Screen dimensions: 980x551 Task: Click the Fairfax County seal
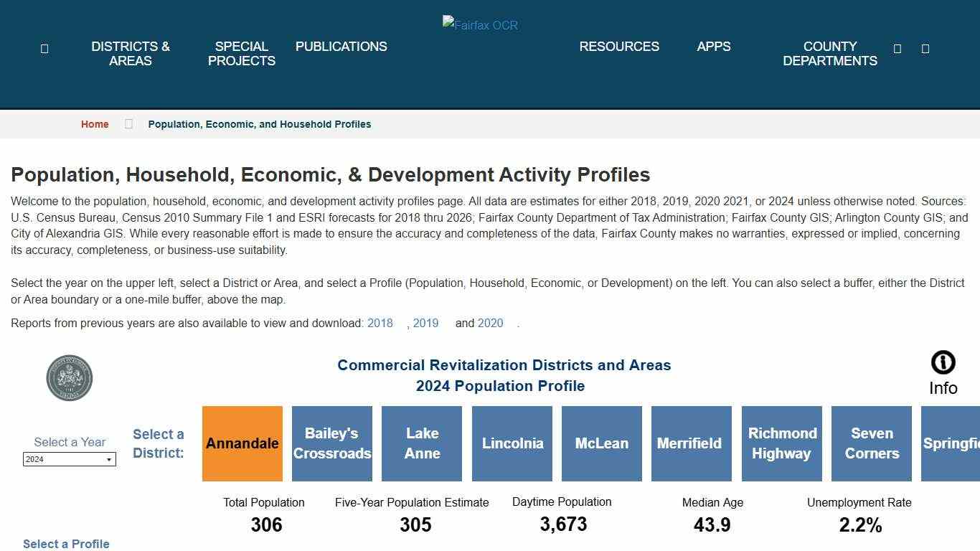(x=70, y=377)
